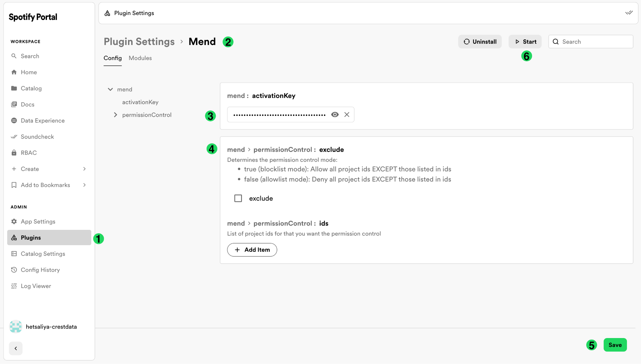Open Soundcheck from the sidebar
The width and height of the screenshot is (641, 364).
(x=37, y=137)
